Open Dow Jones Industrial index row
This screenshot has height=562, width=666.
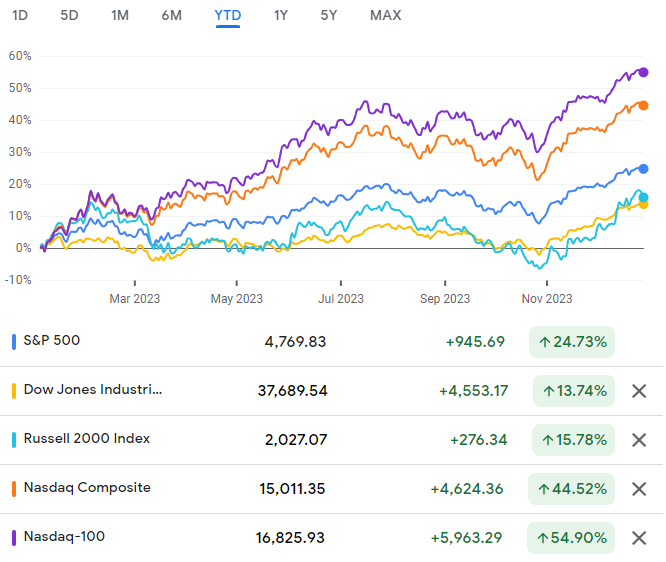[x=331, y=391]
